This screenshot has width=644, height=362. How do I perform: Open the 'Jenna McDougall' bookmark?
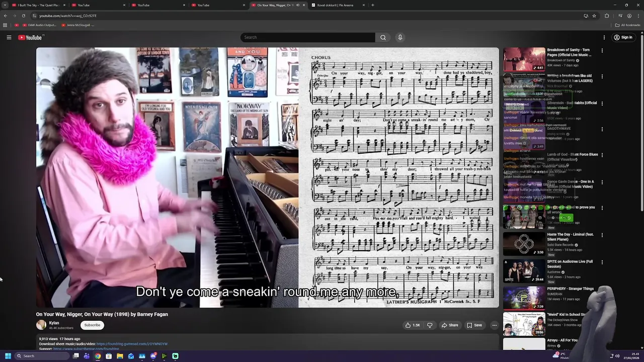77,25
